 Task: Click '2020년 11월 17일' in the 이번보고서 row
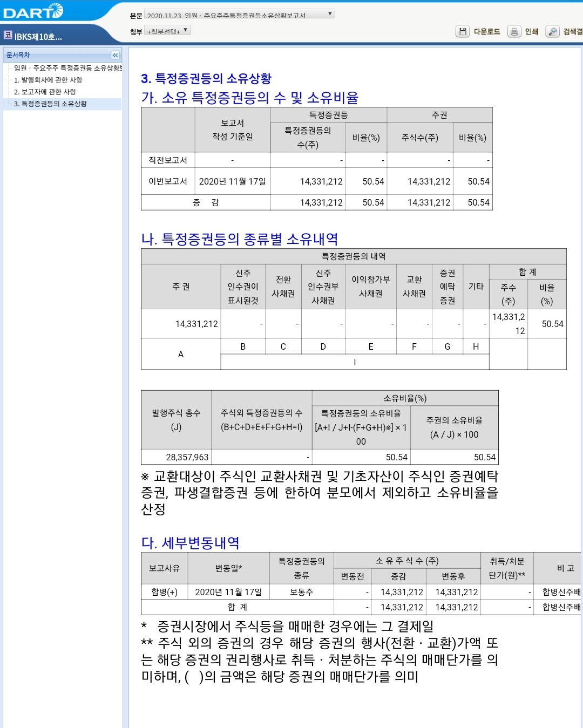tap(233, 181)
